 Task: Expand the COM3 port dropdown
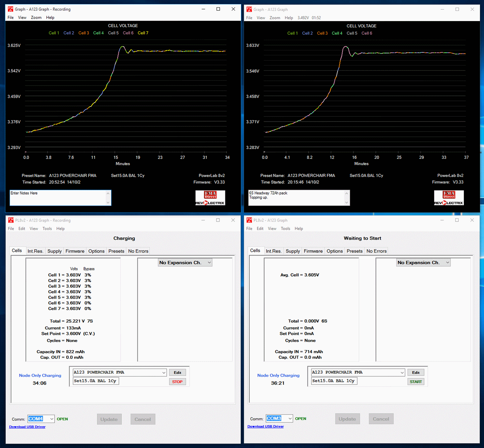click(x=290, y=419)
